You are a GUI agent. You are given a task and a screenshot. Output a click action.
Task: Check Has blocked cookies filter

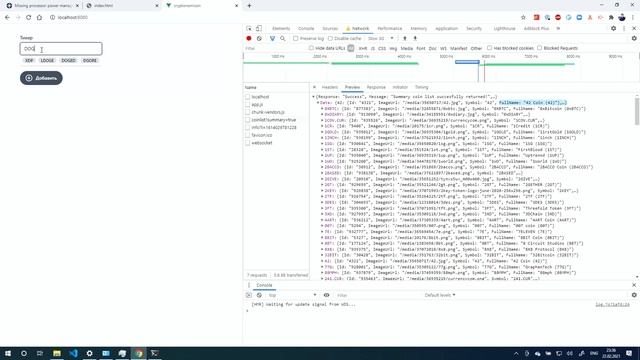(489, 48)
